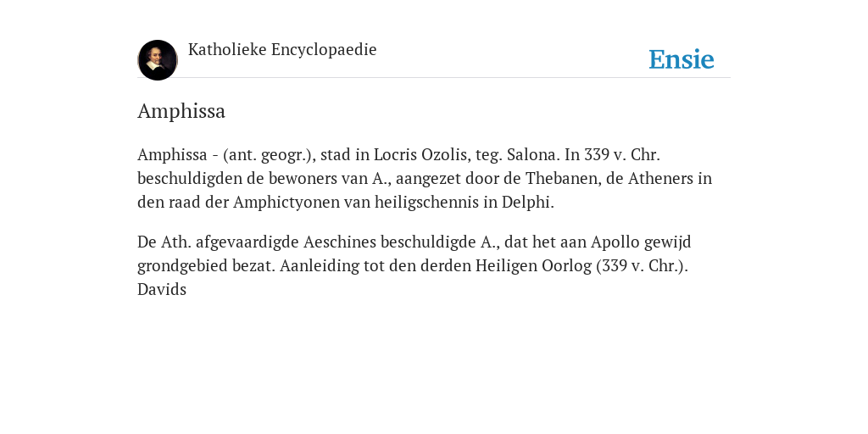The width and height of the screenshot is (868, 434).
Task: Click the word afgevaardigde in the second paragraph
Action: pos(247,242)
